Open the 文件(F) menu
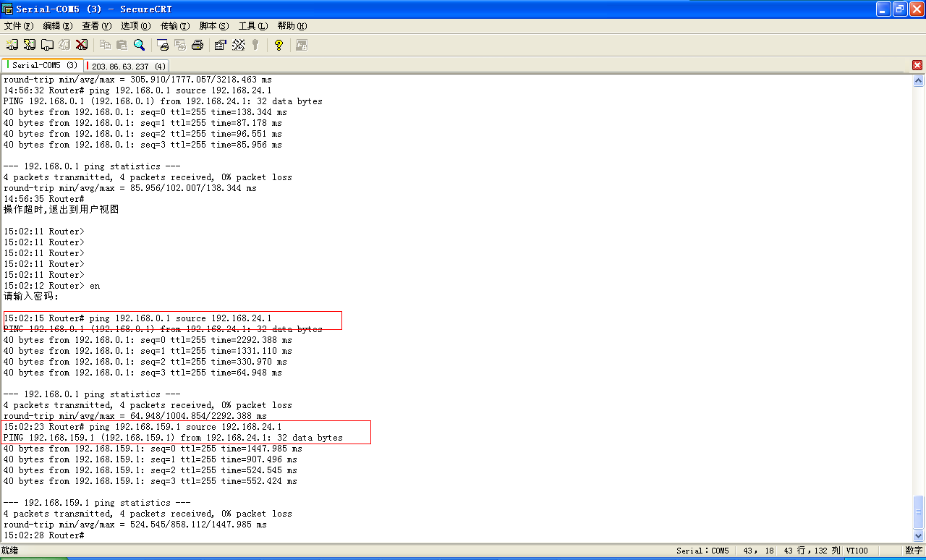The image size is (926, 560). coord(17,26)
